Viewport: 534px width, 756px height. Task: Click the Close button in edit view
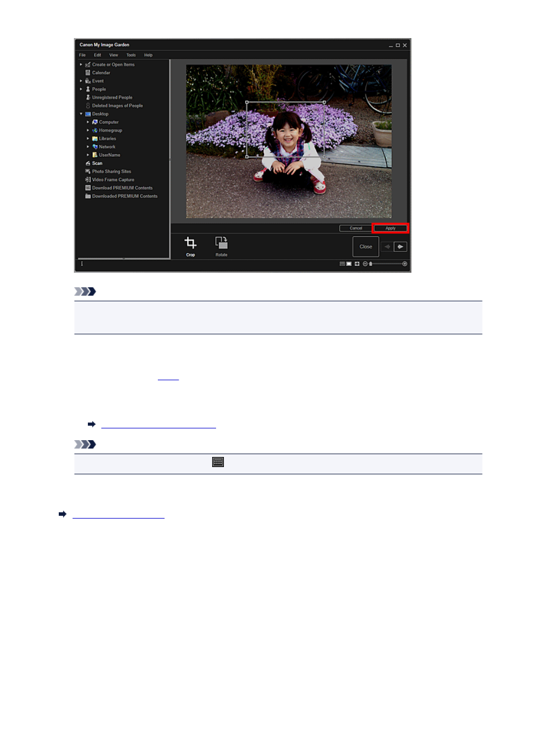point(366,246)
